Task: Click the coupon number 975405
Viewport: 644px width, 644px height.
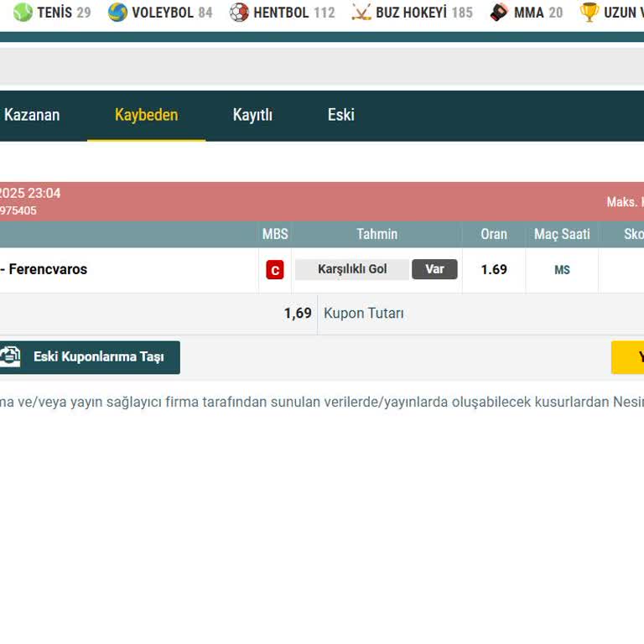Action: pyautogui.click(x=18, y=210)
